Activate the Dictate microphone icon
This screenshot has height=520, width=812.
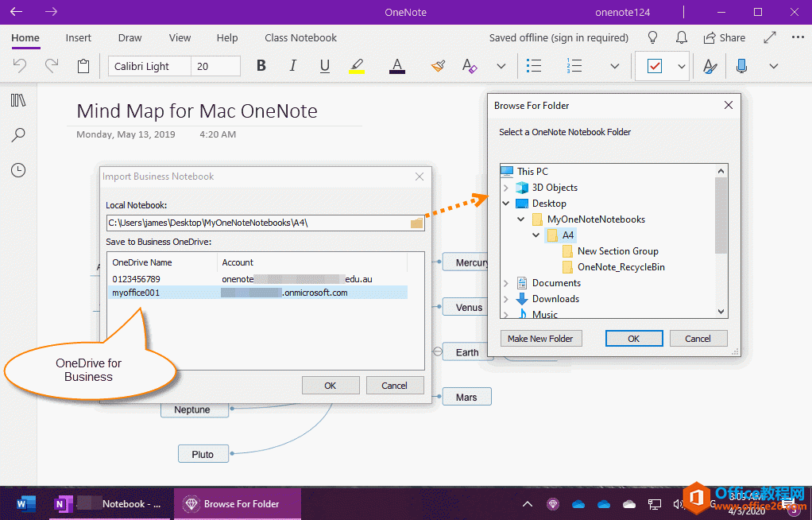click(x=741, y=66)
